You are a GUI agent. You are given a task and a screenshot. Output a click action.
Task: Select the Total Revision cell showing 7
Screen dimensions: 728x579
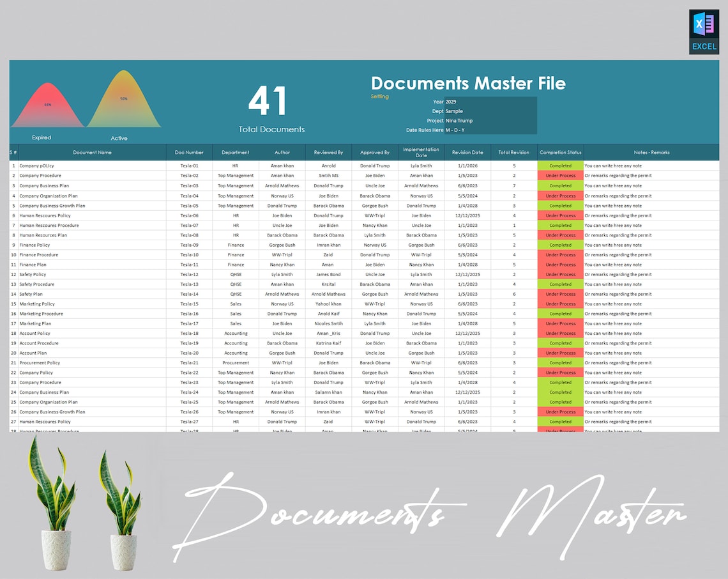point(514,186)
